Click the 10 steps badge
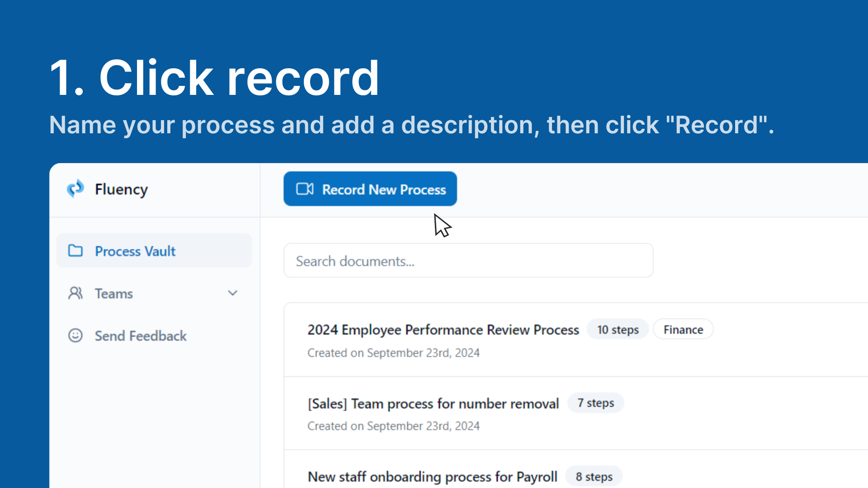Screen dimensions: 868x488 [x=618, y=330]
